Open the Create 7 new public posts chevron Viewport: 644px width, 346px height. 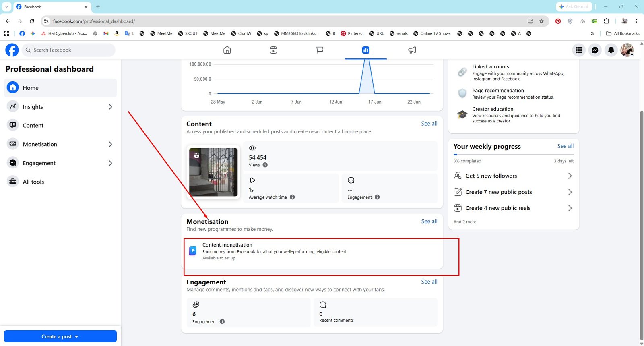coord(570,192)
